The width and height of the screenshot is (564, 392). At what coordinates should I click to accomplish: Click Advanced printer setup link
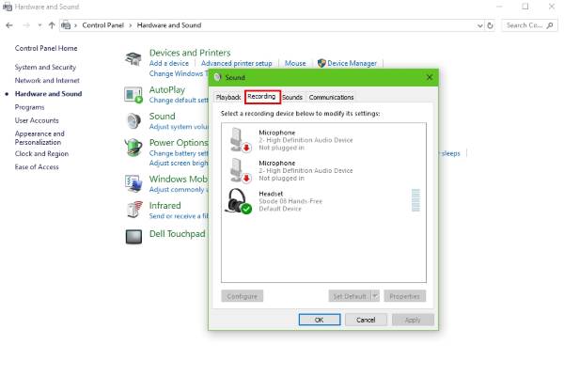pos(236,63)
